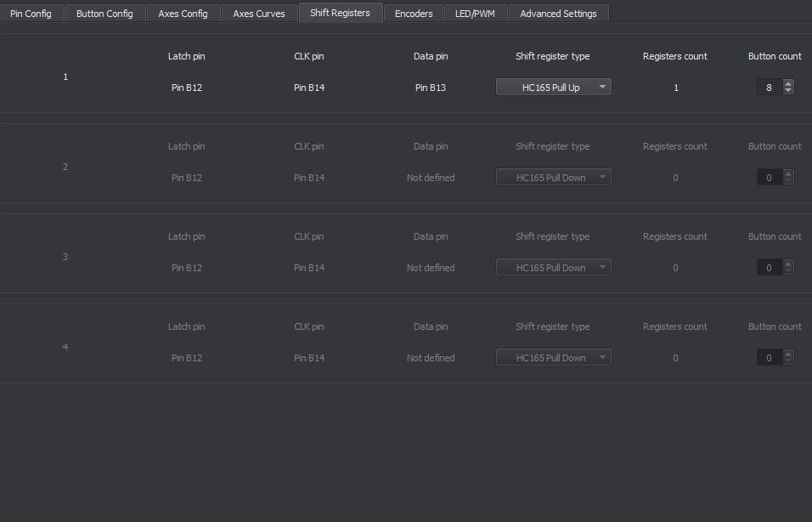This screenshot has width=812, height=522.
Task: Open shift register type dropdown for register 2
Action: (554, 178)
